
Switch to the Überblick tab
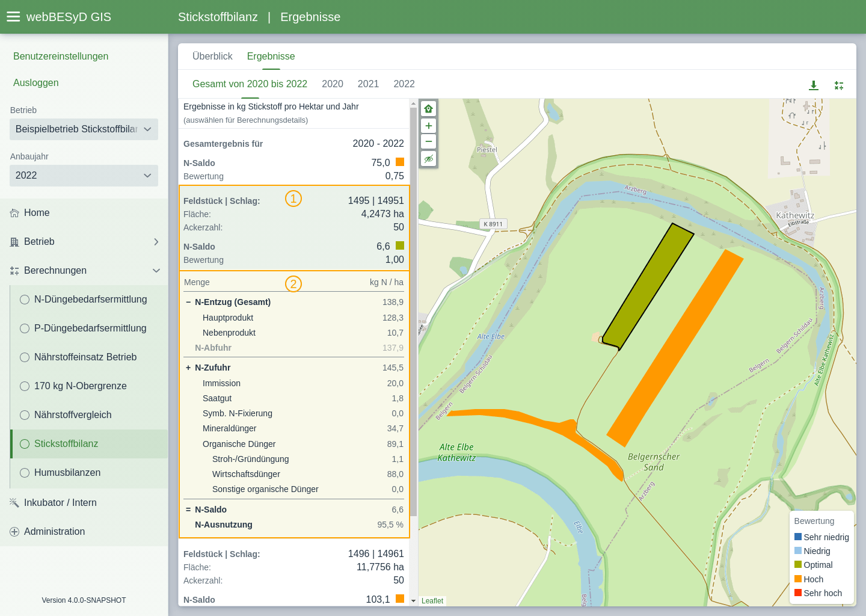(212, 56)
